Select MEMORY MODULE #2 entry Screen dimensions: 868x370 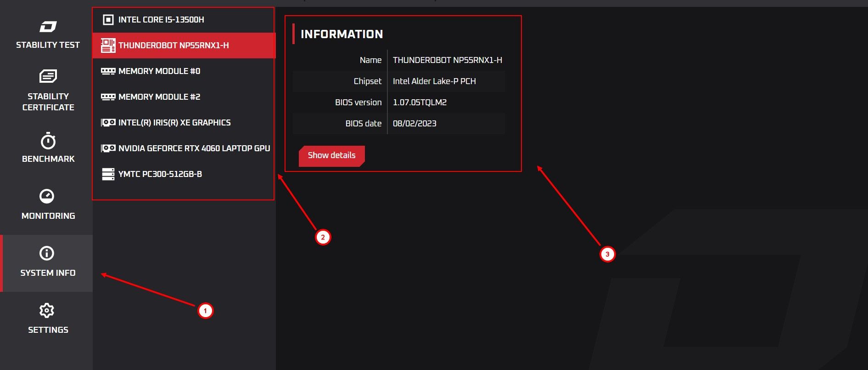click(x=184, y=97)
